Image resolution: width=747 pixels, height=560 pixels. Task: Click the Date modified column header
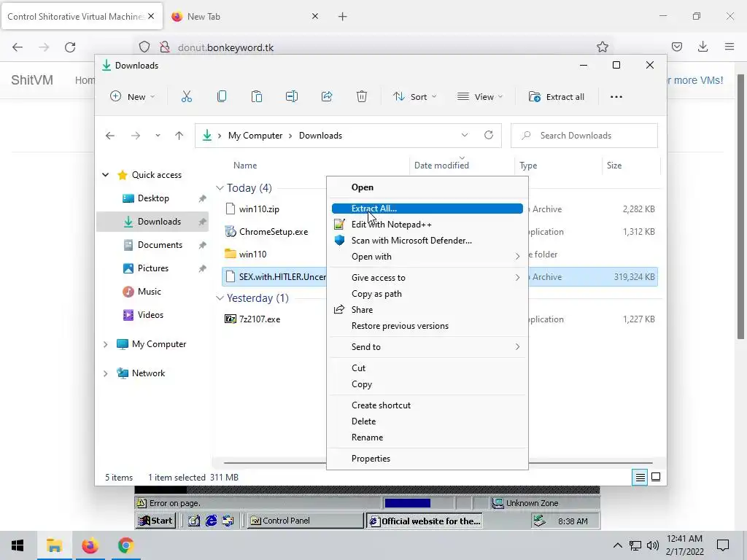[441, 166]
